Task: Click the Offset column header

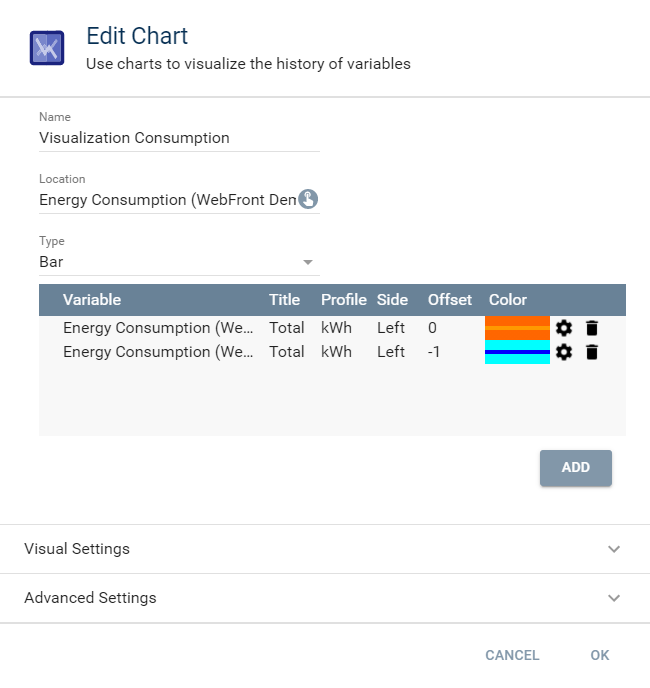Action: point(450,300)
